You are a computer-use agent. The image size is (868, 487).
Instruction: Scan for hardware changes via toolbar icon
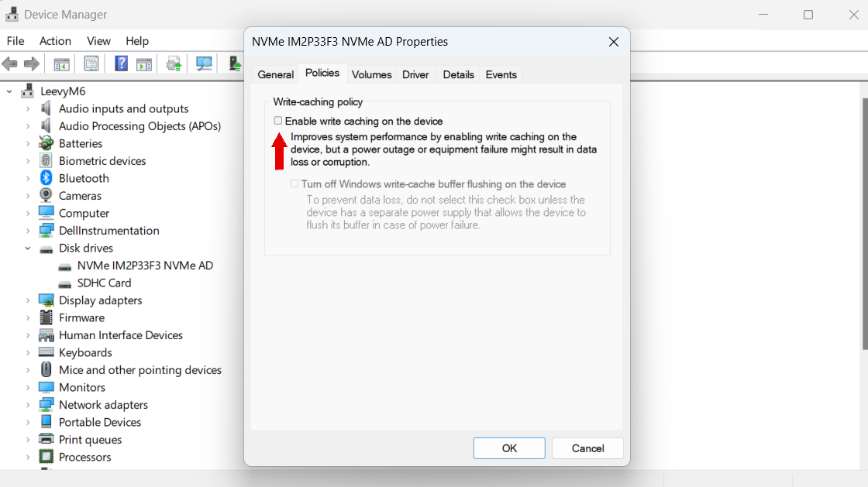coord(203,63)
